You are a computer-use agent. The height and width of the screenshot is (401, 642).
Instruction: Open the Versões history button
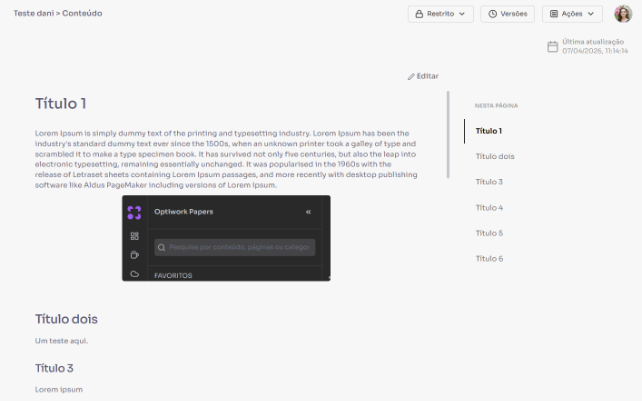(x=507, y=14)
